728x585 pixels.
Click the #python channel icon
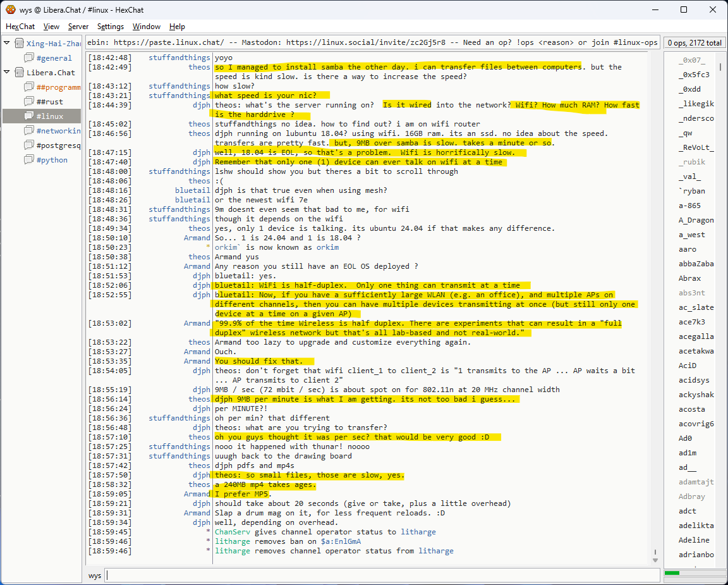tap(29, 160)
